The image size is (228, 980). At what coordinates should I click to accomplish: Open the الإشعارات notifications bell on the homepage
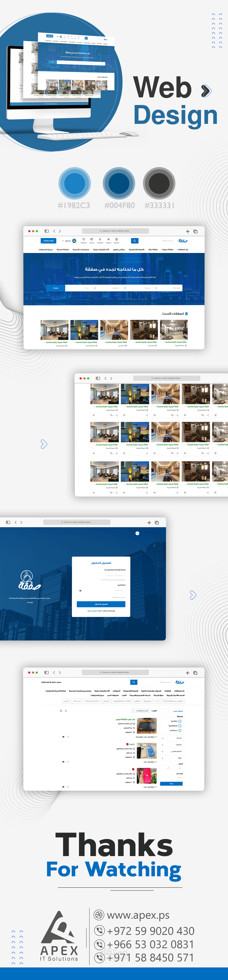pyautogui.click(x=100, y=240)
